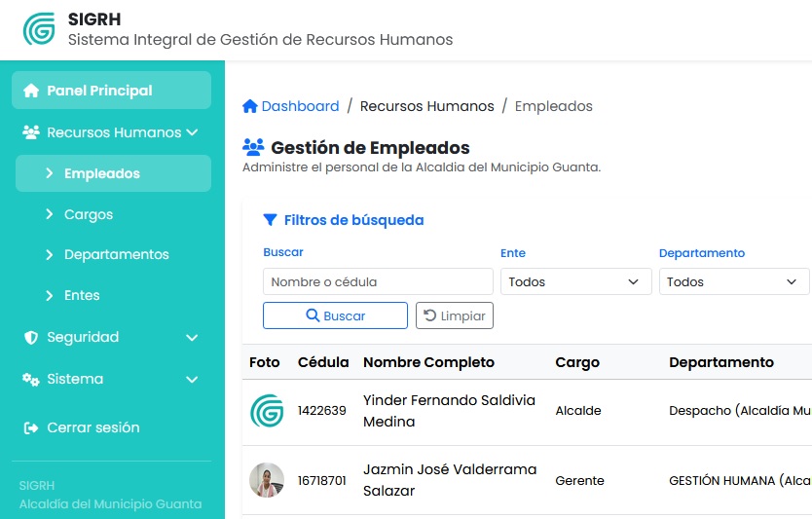Image resolution: width=812 pixels, height=519 pixels.
Task: Click the home icon in Dashboard breadcrumb
Action: tap(250, 106)
